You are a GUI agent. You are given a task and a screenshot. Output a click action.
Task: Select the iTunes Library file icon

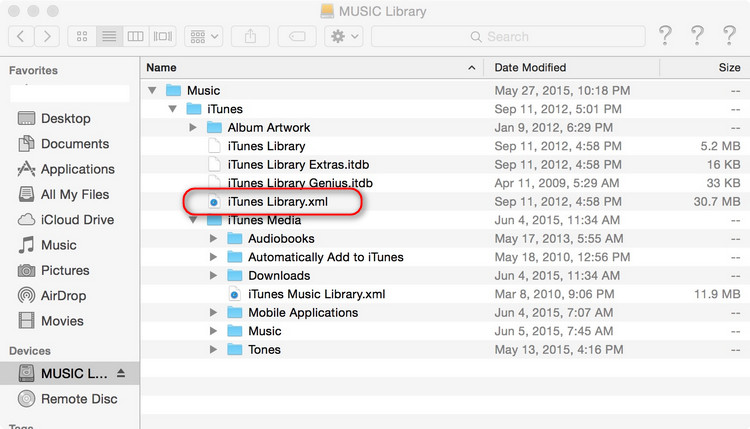pos(214,146)
